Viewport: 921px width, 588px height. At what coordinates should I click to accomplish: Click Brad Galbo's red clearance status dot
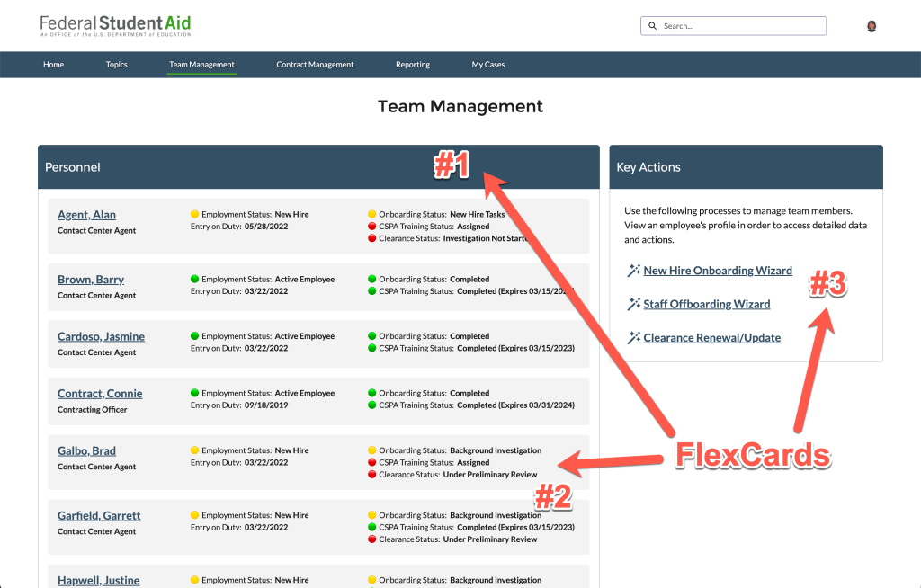click(371, 475)
